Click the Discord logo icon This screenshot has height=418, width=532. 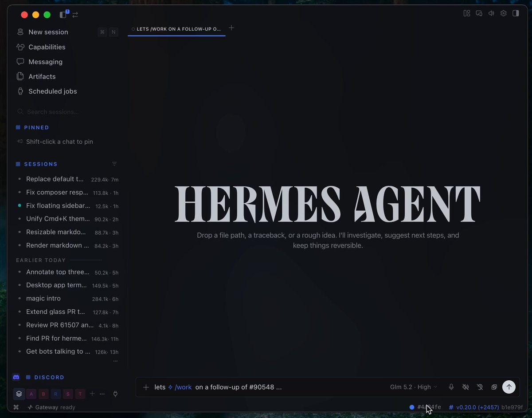click(16, 377)
